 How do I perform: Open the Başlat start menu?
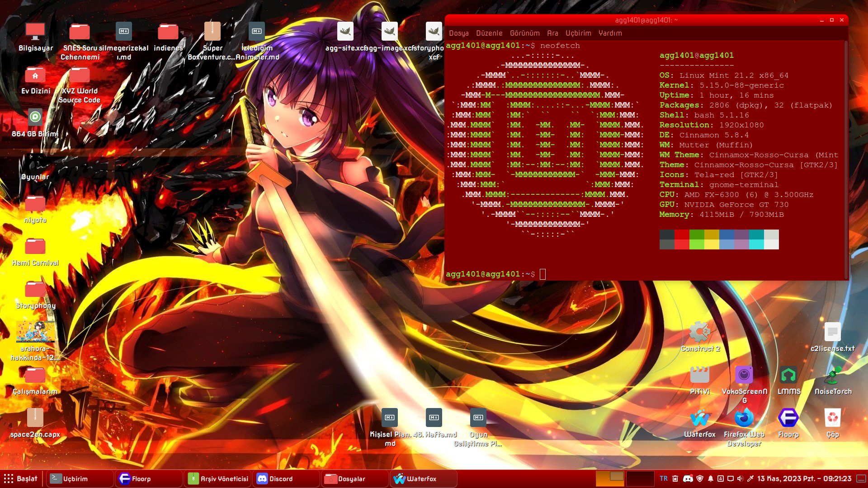tap(21, 479)
